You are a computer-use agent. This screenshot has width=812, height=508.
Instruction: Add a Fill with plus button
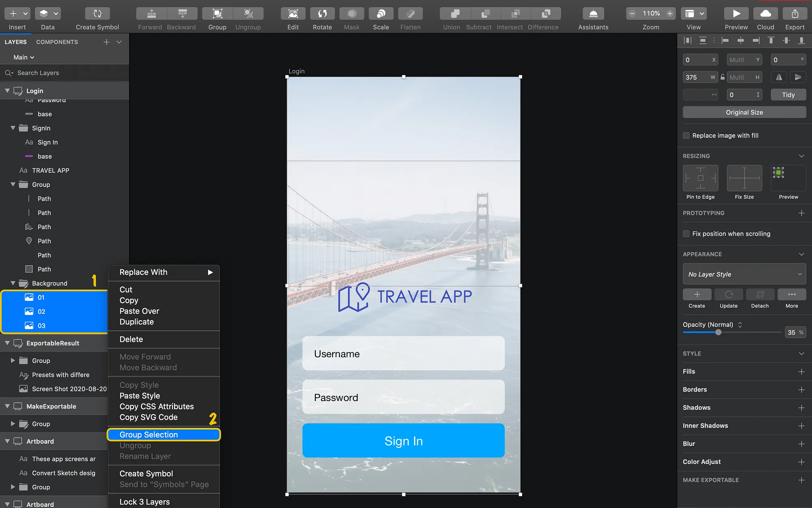coord(801,371)
